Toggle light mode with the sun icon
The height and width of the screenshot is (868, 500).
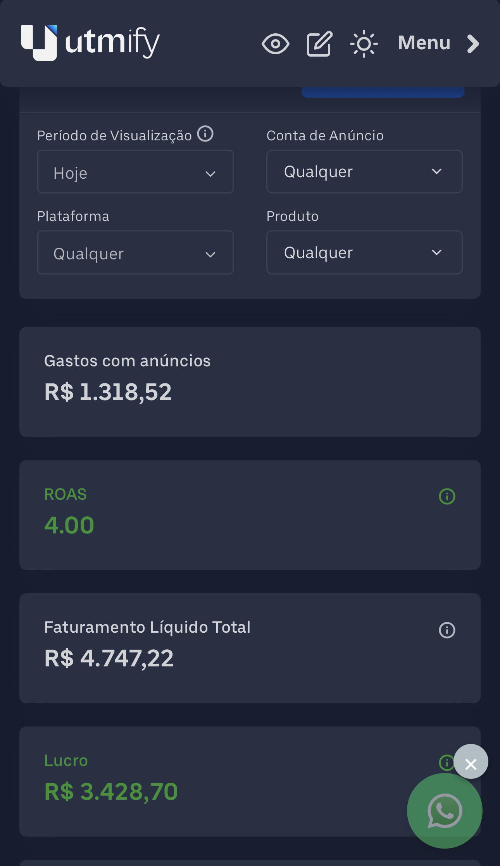[x=364, y=44]
